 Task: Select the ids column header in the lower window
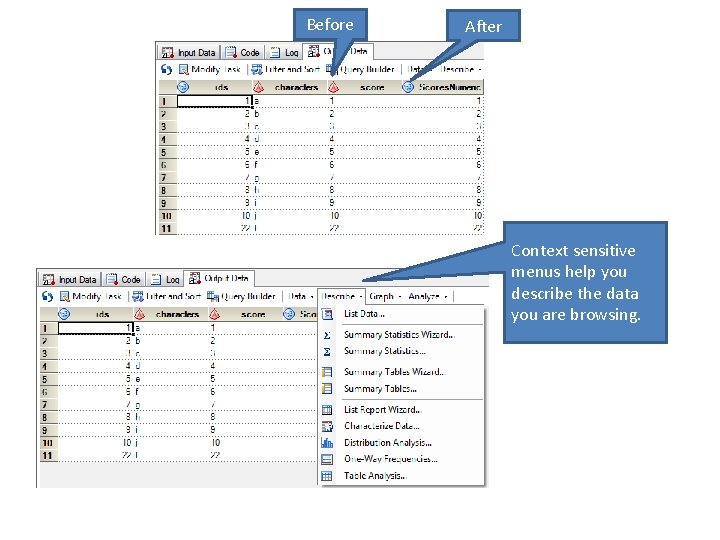[x=96, y=314]
